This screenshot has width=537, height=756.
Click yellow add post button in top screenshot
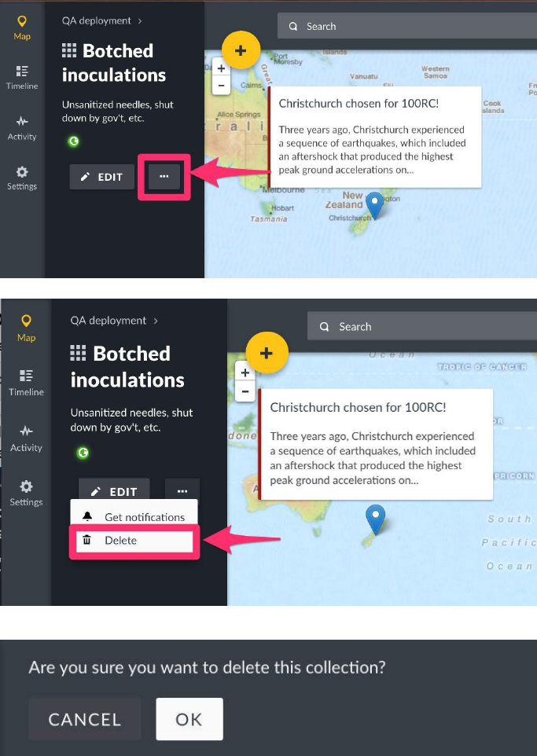tap(241, 50)
